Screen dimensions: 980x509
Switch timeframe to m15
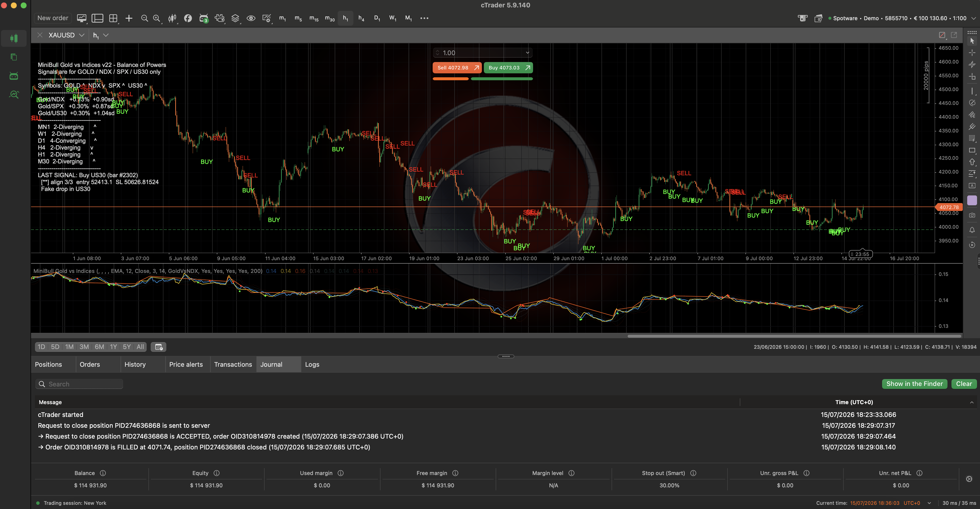click(x=314, y=18)
